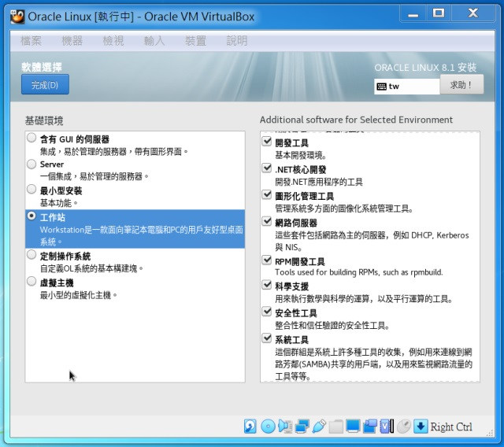Select the Server base environment radio button
Viewport: 504px width, 447px height.
[31, 164]
